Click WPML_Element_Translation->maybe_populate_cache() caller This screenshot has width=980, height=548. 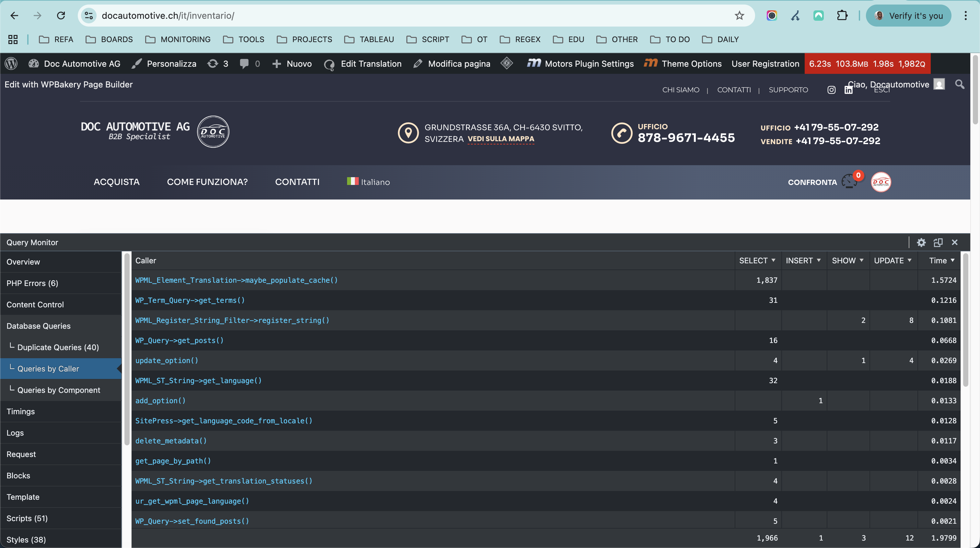pyautogui.click(x=236, y=280)
